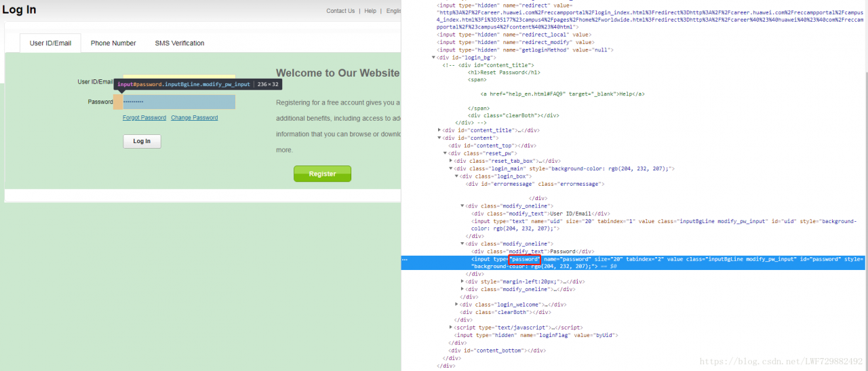Click the a href="help_en.html#FAQ9" line
This screenshot has height=371, width=868.
[562, 94]
